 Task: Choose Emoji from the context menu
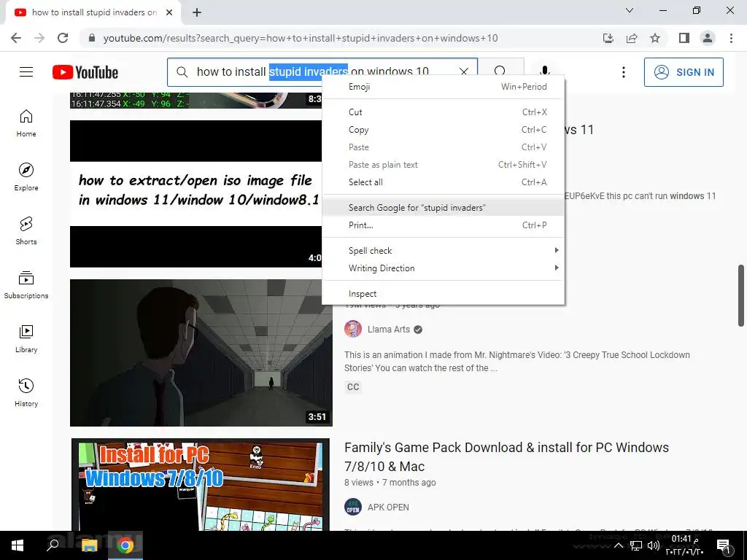(x=444, y=87)
